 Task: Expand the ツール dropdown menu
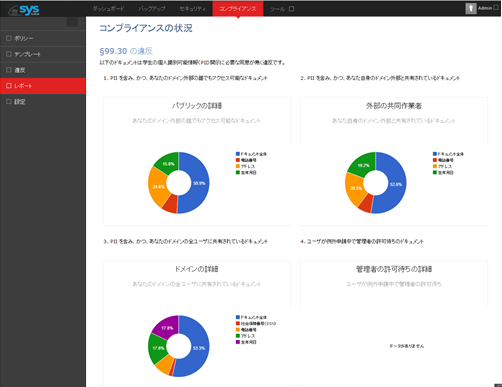pyautogui.click(x=282, y=9)
